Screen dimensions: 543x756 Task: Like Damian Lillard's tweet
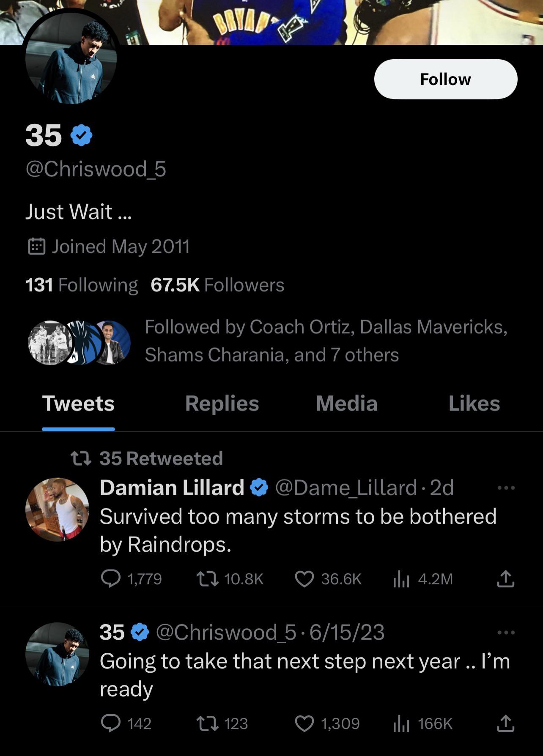304,579
